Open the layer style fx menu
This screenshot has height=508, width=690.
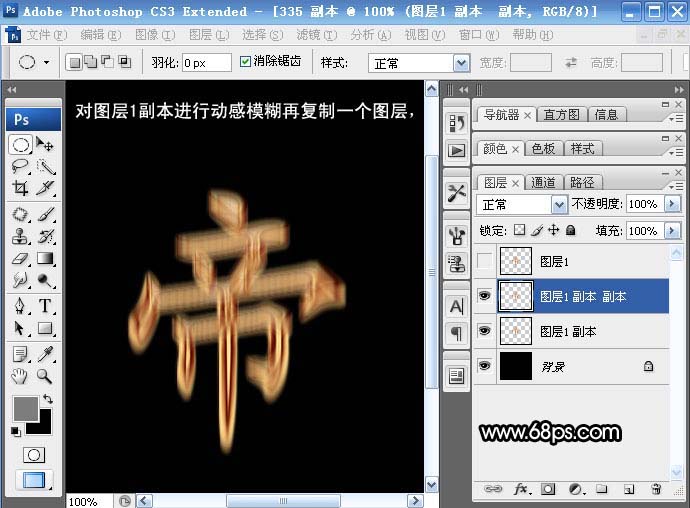521,489
